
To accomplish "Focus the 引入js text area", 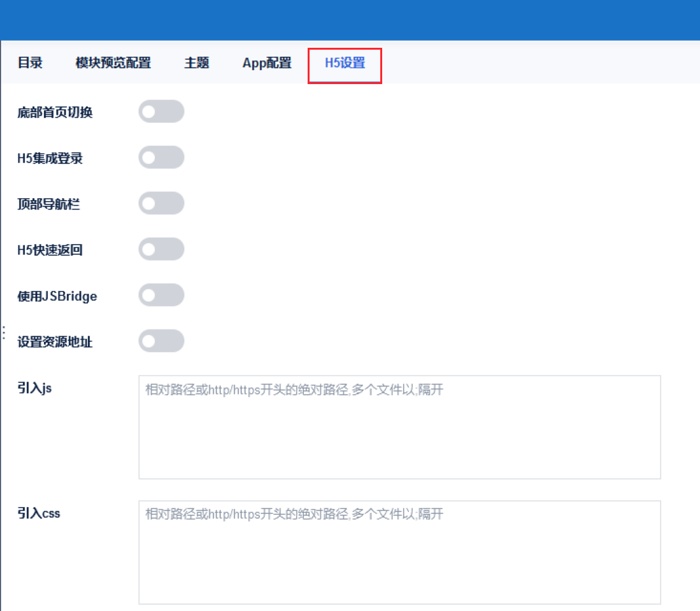I will (x=399, y=427).
